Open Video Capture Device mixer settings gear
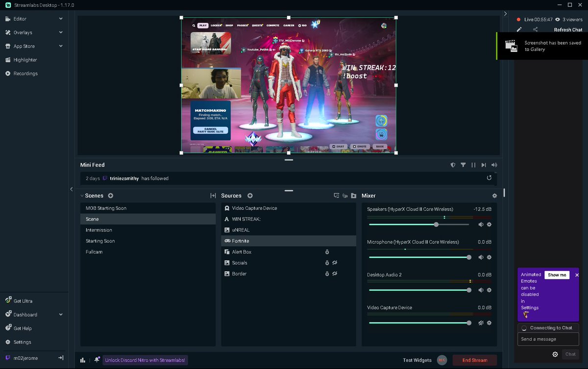The width and height of the screenshot is (588, 369). click(489, 323)
